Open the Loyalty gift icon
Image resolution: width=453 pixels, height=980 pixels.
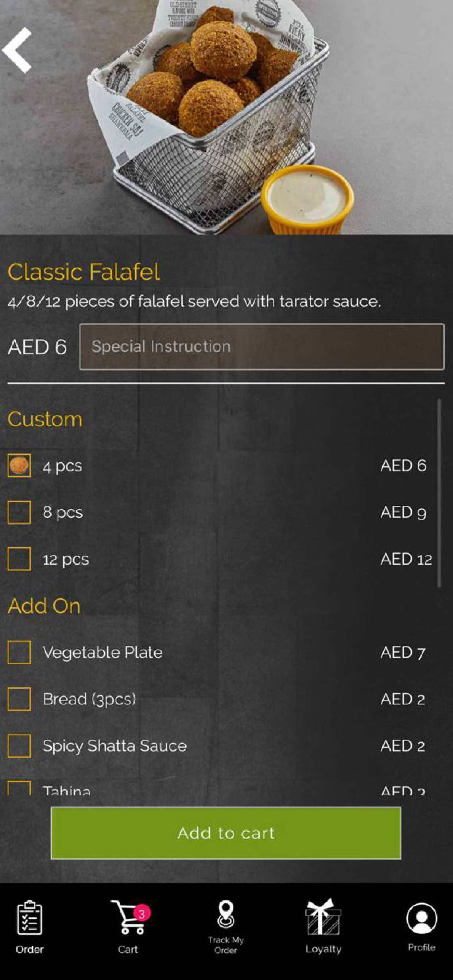pos(323,918)
